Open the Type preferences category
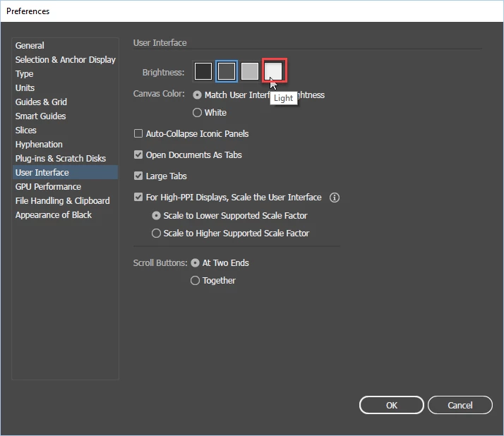 coord(65,74)
